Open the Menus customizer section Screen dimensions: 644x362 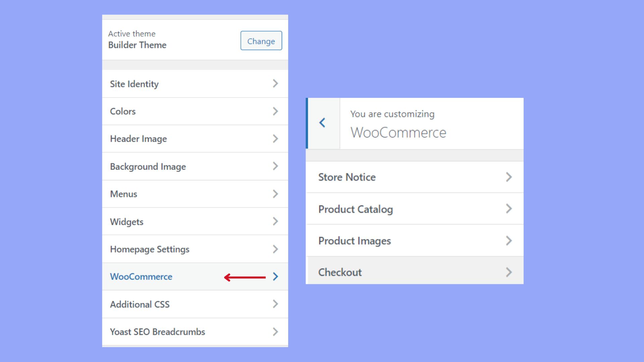pos(123,194)
